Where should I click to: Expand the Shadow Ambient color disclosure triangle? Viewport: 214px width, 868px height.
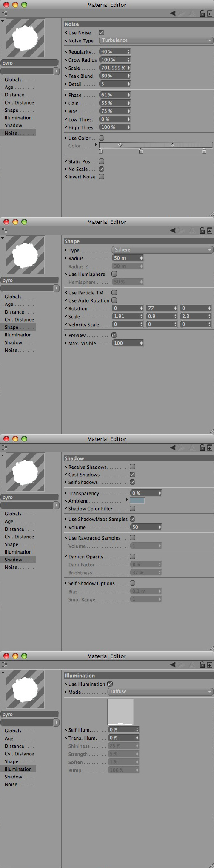(x=127, y=500)
